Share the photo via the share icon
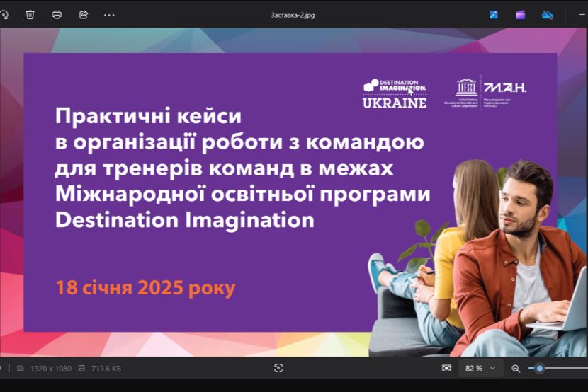The image size is (588, 392). [x=84, y=15]
